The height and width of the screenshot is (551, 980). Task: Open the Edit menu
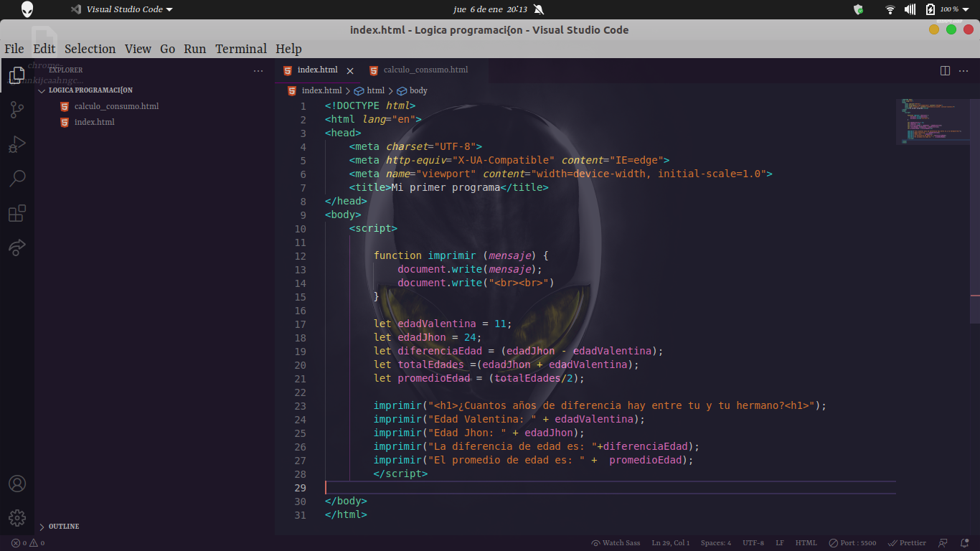(44, 49)
